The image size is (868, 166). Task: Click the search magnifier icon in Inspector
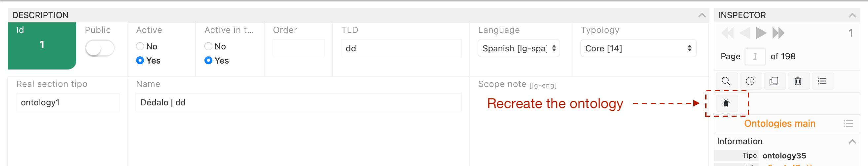[x=726, y=81]
